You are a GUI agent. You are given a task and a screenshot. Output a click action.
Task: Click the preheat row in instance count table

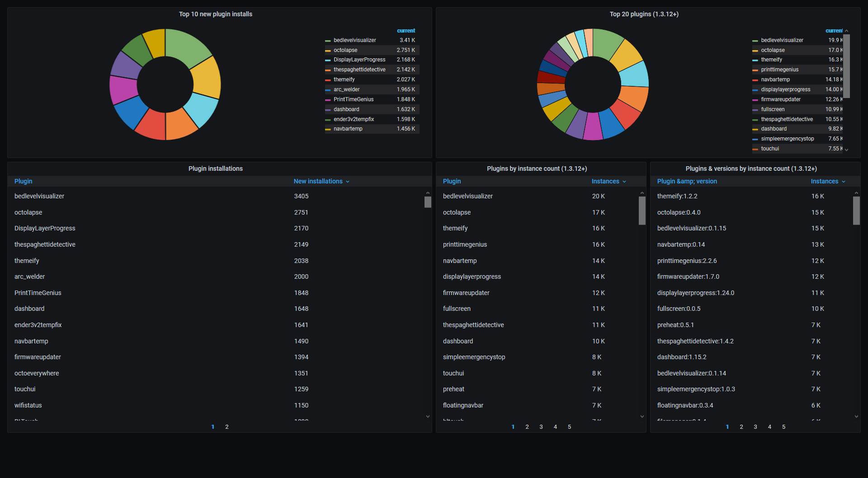pos(538,389)
